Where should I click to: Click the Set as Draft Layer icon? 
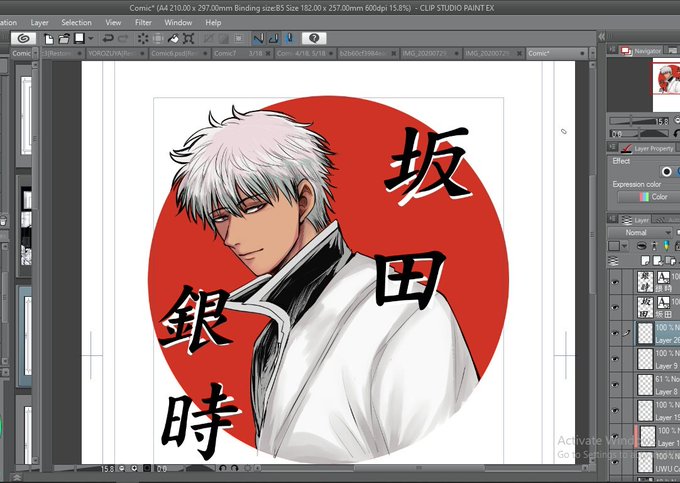[x=666, y=246]
